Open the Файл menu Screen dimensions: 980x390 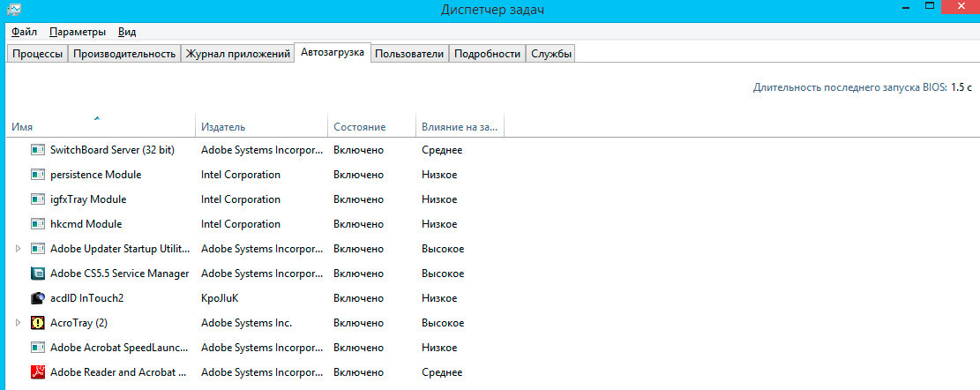(25, 32)
